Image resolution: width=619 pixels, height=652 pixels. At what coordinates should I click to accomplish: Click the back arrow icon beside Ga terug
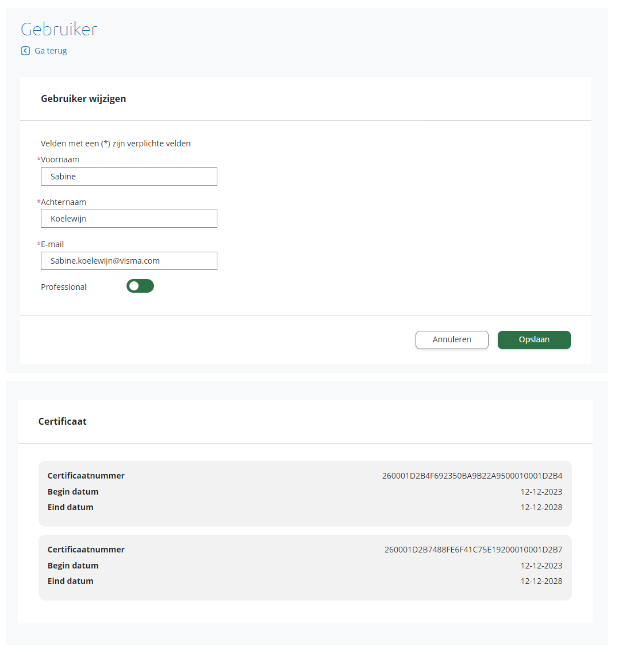click(x=25, y=50)
